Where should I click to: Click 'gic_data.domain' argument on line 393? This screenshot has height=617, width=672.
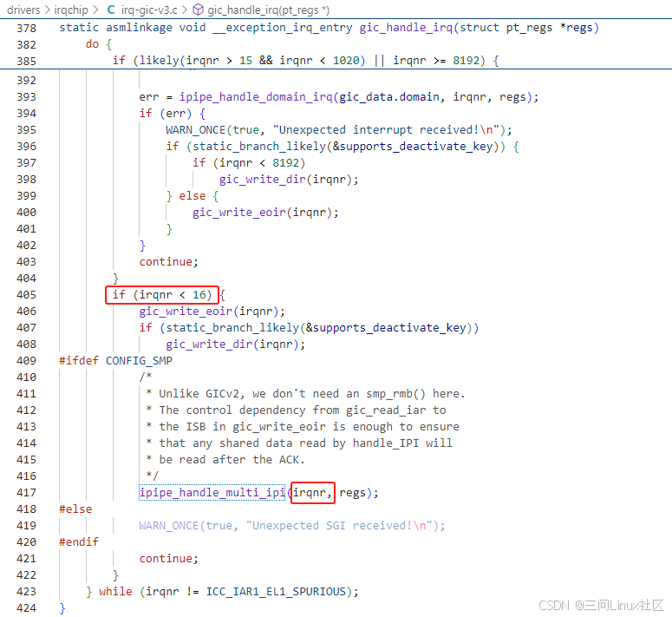pyautogui.click(x=389, y=97)
